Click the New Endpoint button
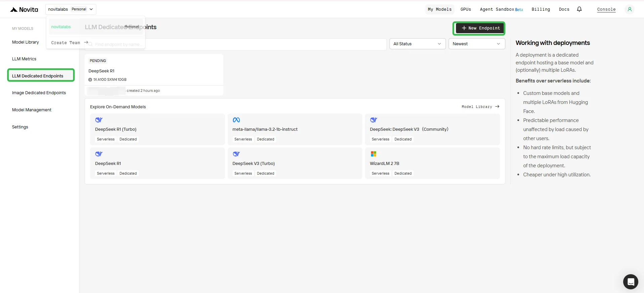 tap(480, 28)
